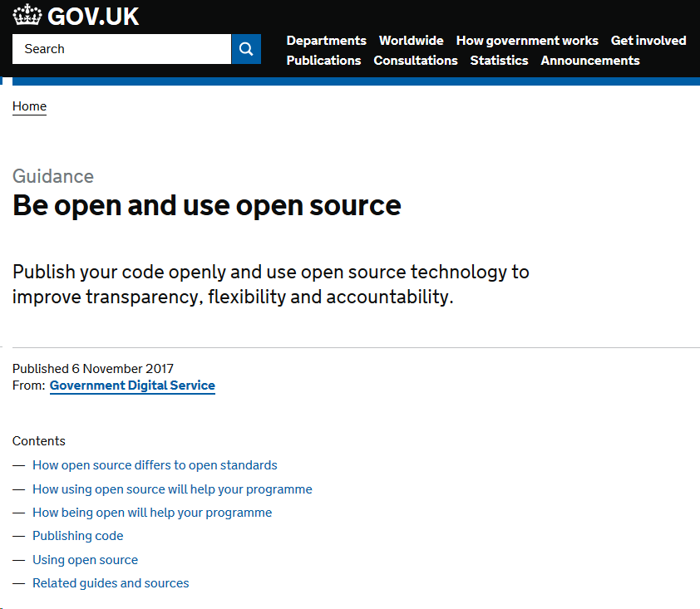This screenshot has height=609, width=700.
Task: Jump to How open source differs to open standards
Action: tap(155, 465)
